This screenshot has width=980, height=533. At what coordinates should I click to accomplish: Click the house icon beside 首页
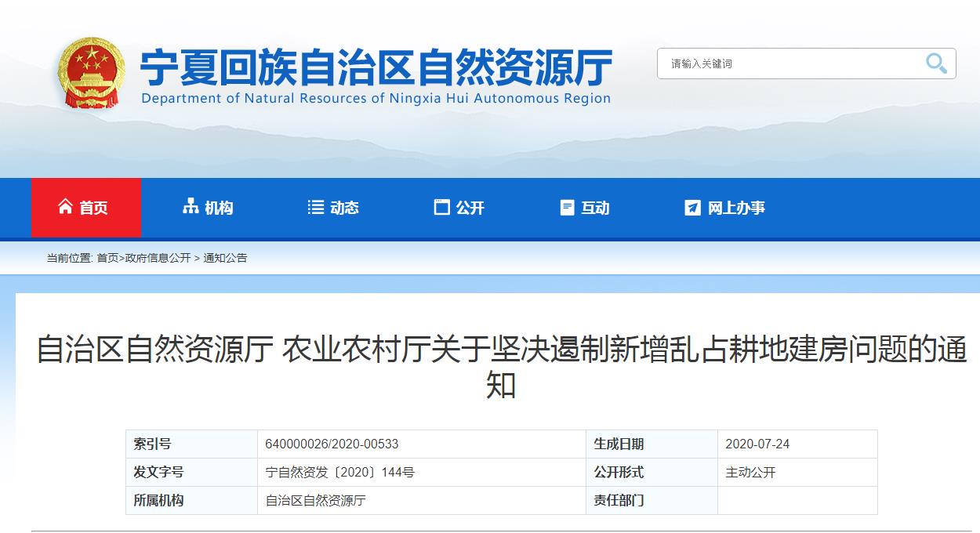click(65, 207)
